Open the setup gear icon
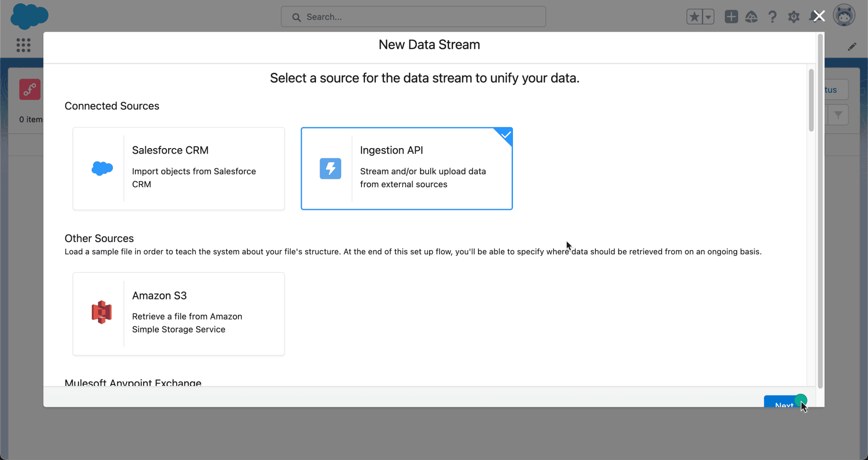The width and height of the screenshot is (868, 460). click(x=794, y=17)
